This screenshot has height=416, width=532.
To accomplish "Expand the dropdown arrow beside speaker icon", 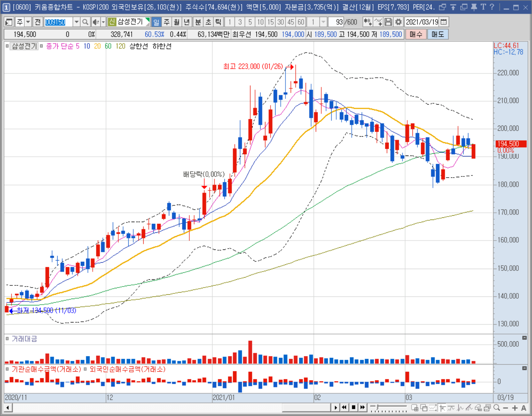I will click(103, 22).
